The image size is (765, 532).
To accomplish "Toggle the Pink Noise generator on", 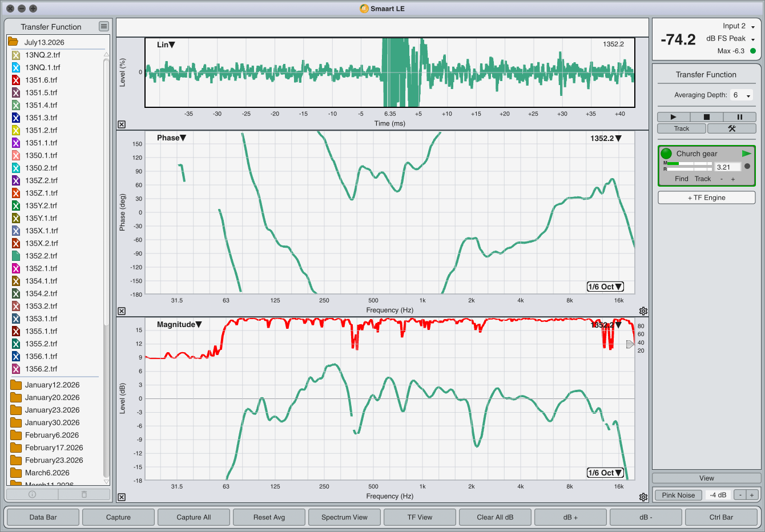I will point(678,495).
